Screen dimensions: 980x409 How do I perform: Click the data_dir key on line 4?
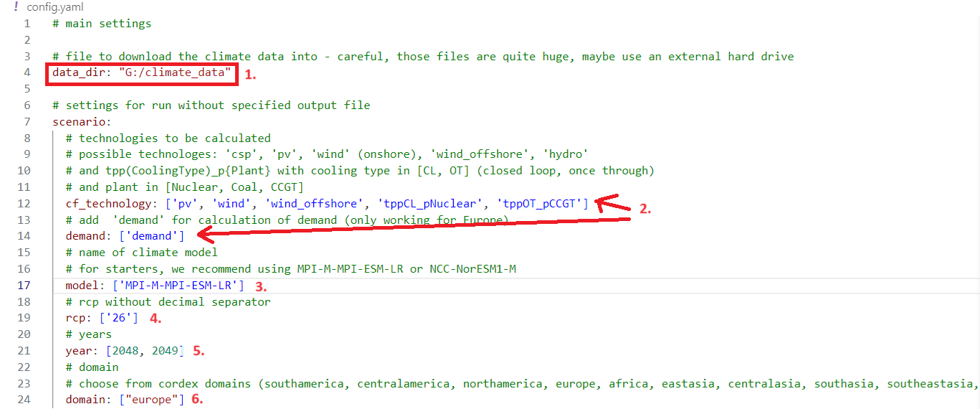coord(79,72)
